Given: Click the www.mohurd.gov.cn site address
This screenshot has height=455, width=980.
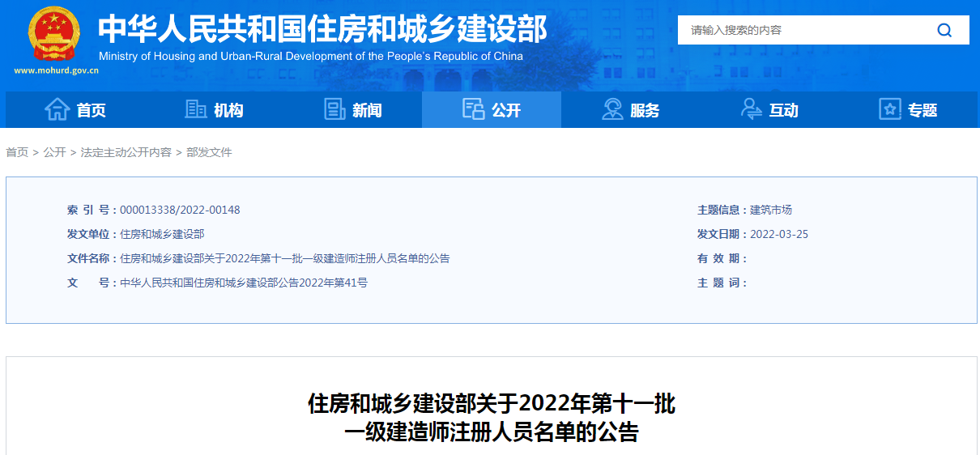Looking at the screenshot, I should click(55, 70).
